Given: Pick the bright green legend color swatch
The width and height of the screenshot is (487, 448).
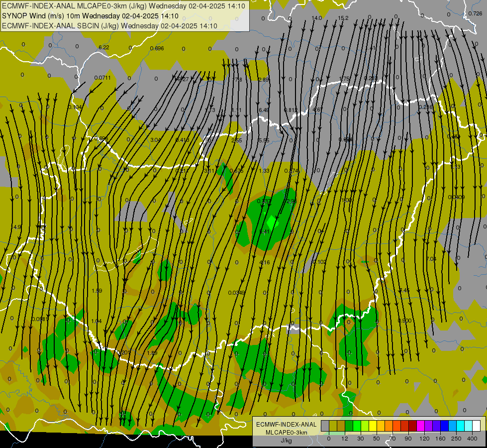Looking at the screenshot, I should [357, 426].
